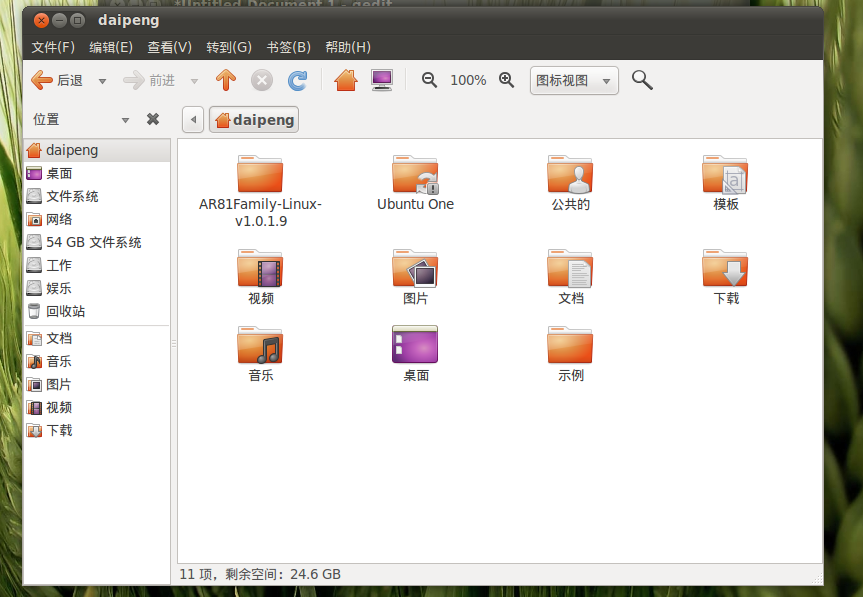This screenshot has height=597, width=863.
Task: Zoom in with the plus magnifier
Action: 506,80
